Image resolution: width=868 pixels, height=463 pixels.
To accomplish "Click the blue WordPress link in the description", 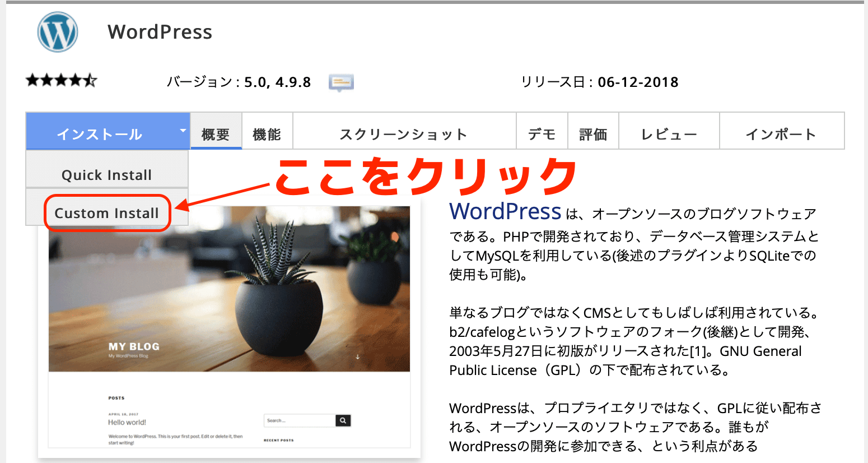I will (x=505, y=211).
